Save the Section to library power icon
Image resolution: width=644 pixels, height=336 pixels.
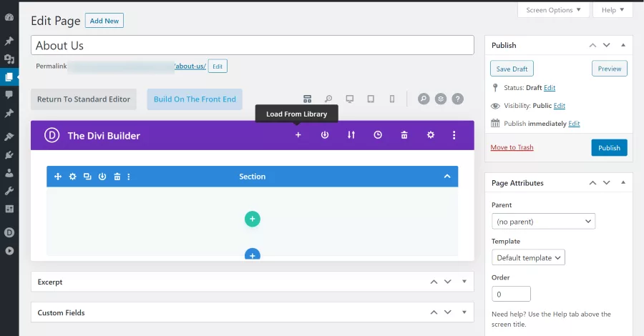pos(102,177)
